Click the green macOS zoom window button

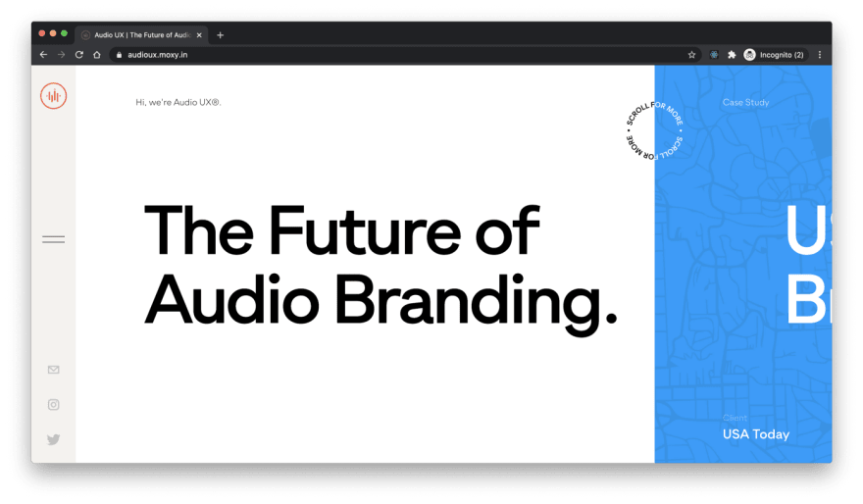point(64,33)
